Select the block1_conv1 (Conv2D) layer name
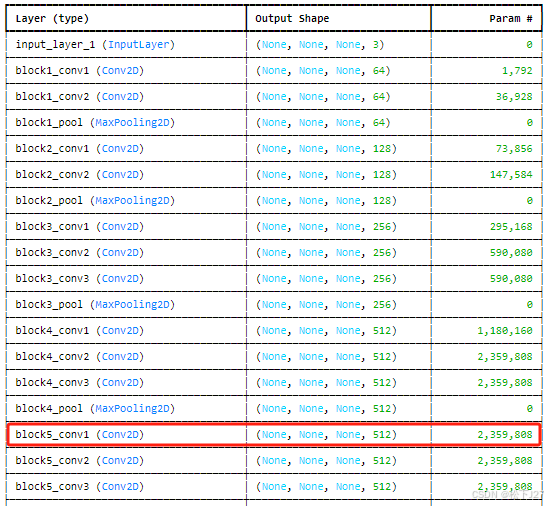This screenshot has width=548, height=506. tap(80, 71)
